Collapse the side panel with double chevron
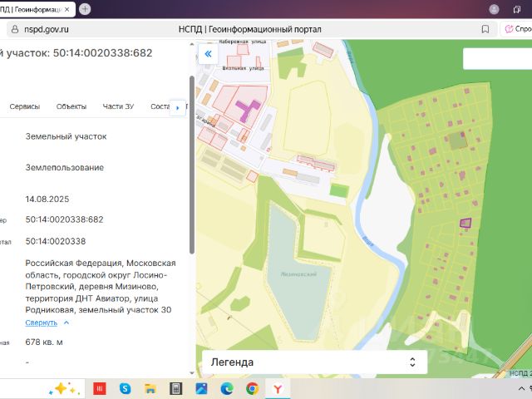The height and width of the screenshot is (399, 532). 208,54
